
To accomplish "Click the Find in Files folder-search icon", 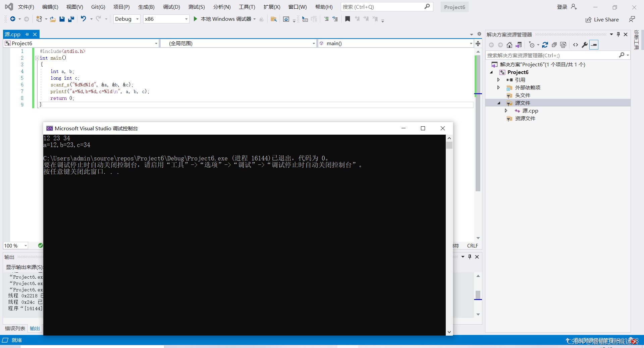I will click(274, 19).
